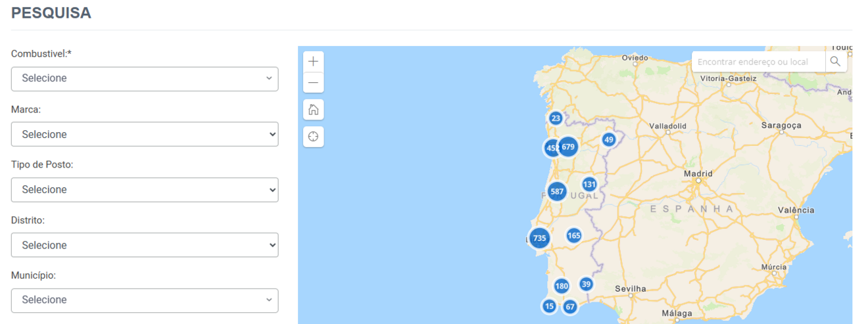Viewport: 868px width, 324px height.
Task: Open cluster marker 39
Action: [586, 284]
